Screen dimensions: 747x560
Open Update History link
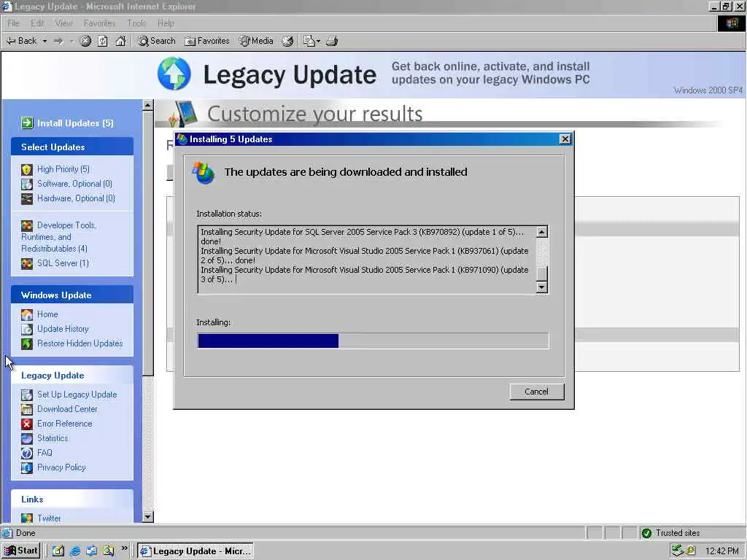(x=63, y=329)
